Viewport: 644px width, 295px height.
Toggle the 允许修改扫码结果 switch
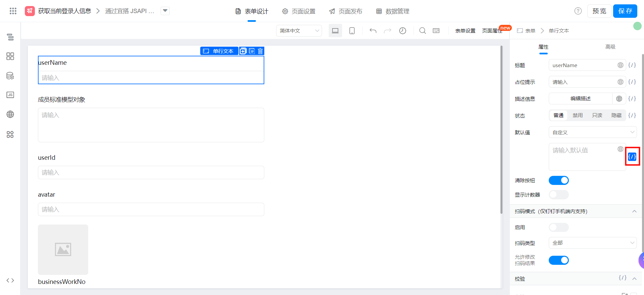click(559, 260)
